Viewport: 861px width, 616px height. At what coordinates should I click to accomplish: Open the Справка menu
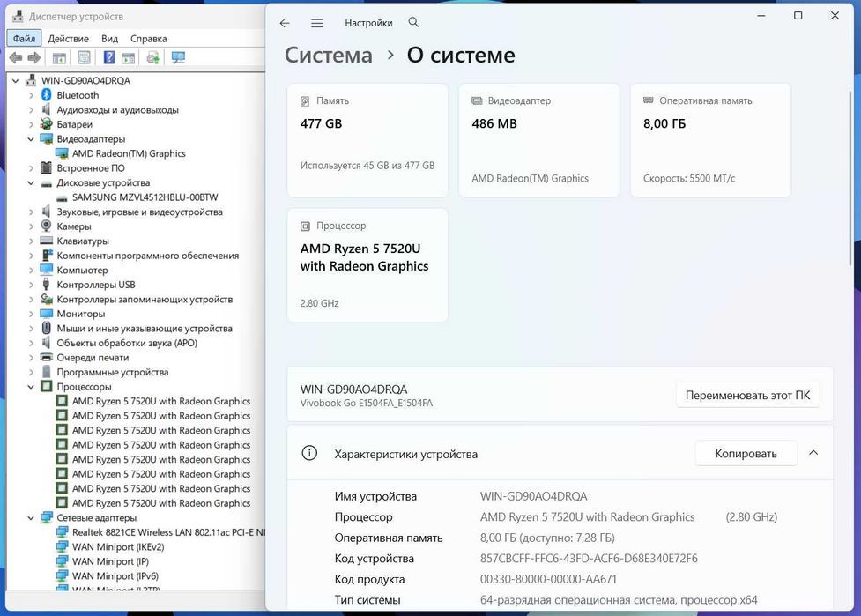(148, 39)
